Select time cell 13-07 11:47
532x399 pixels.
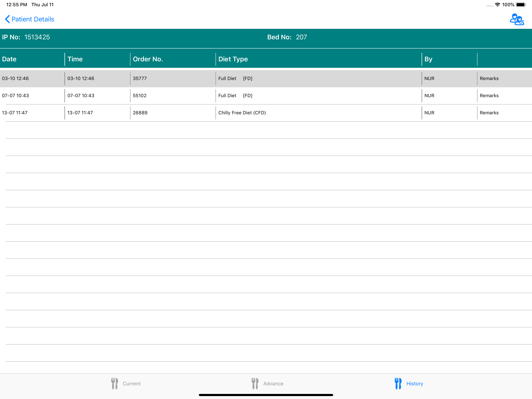pos(80,113)
